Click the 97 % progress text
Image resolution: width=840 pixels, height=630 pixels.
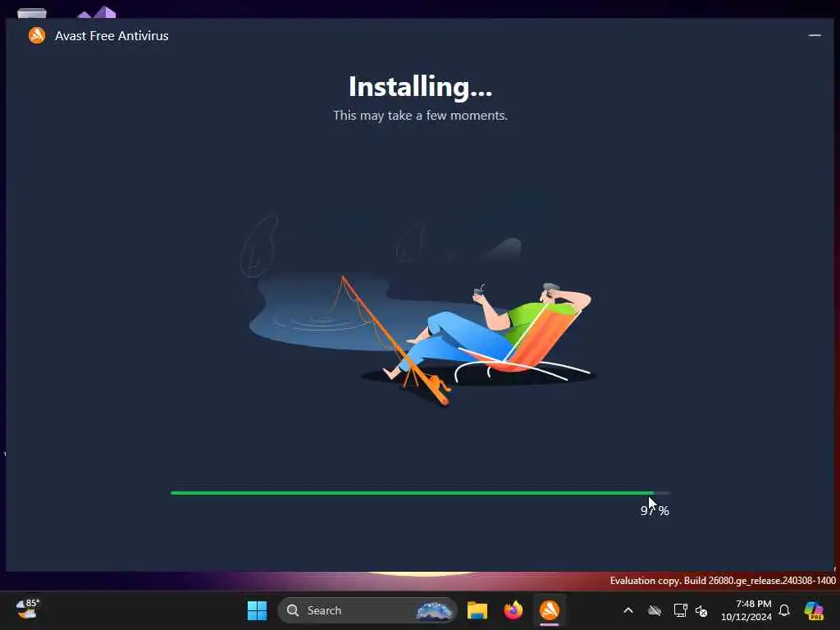coord(655,510)
